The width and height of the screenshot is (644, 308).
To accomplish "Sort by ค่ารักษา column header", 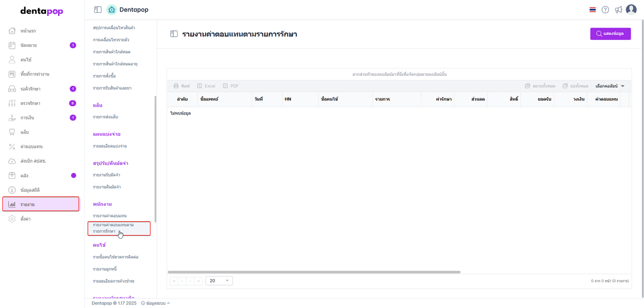I will [437, 99].
